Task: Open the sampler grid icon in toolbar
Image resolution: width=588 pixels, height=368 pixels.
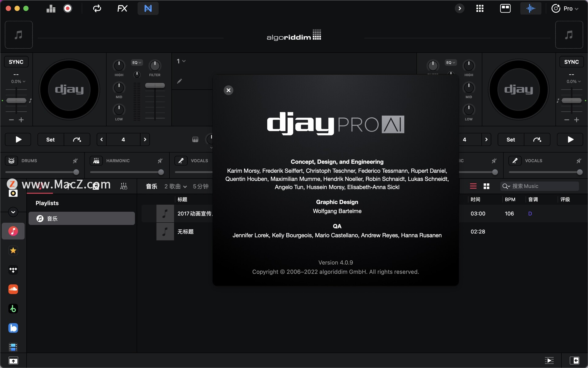Action: (x=480, y=9)
